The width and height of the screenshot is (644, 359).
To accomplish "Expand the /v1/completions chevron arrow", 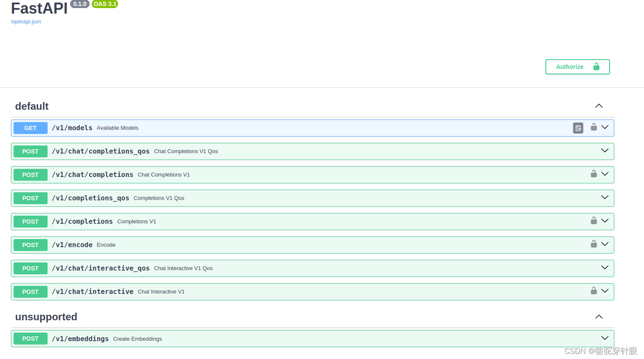I will (605, 221).
